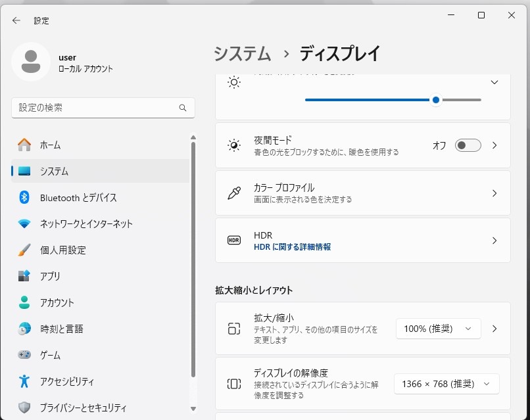The height and width of the screenshot is (420, 530).
Task: Click the sidebar scrollbar down arrow
Action: (193, 409)
